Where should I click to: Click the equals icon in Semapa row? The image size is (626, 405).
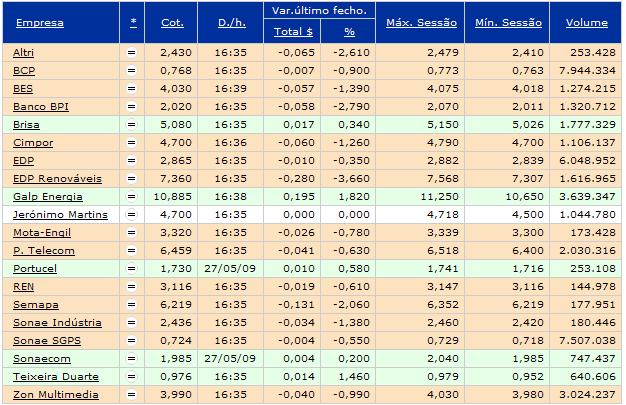(131, 304)
